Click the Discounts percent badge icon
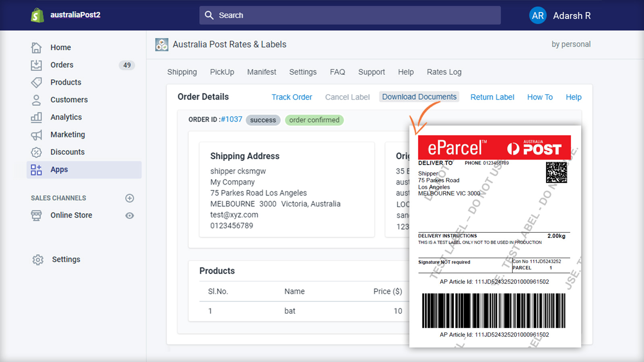This screenshot has width=644, height=362. tap(36, 152)
